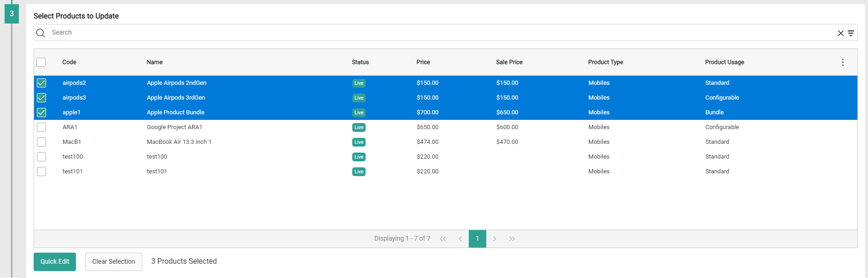Open the filter options icon
Viewport: 868px width, 278px height.
(851, 33)
